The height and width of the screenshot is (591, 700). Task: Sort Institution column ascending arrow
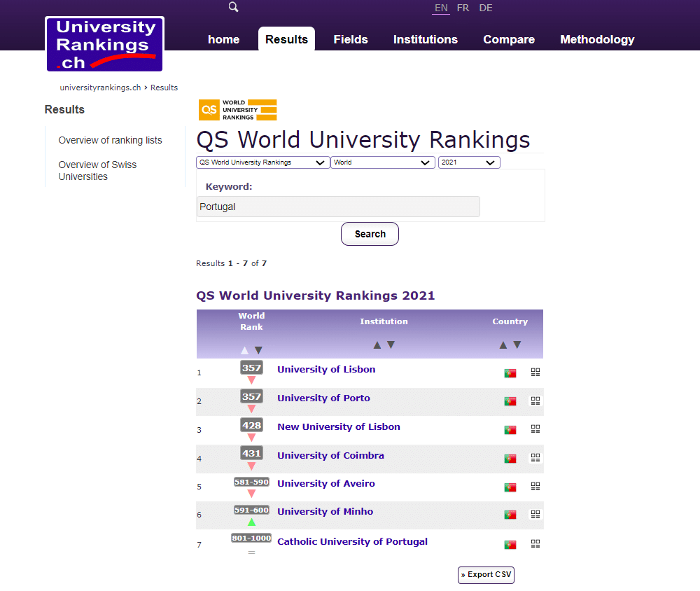[377, 345]
